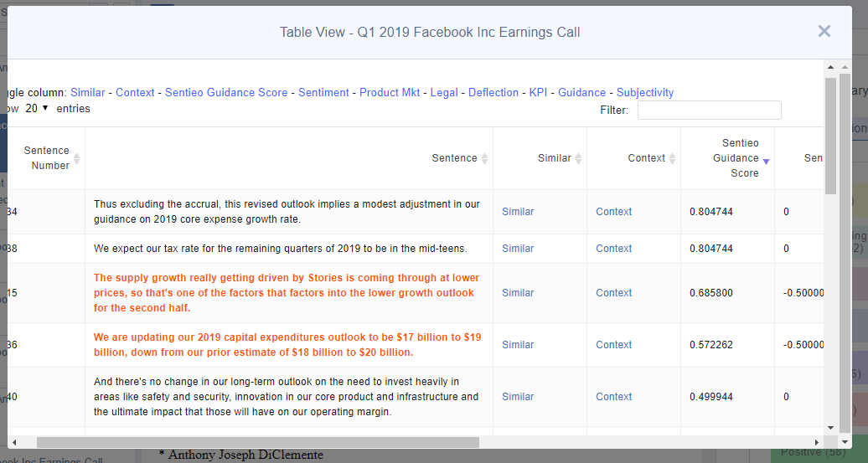Open the show 20 entries dropdown

click(37, 108)
